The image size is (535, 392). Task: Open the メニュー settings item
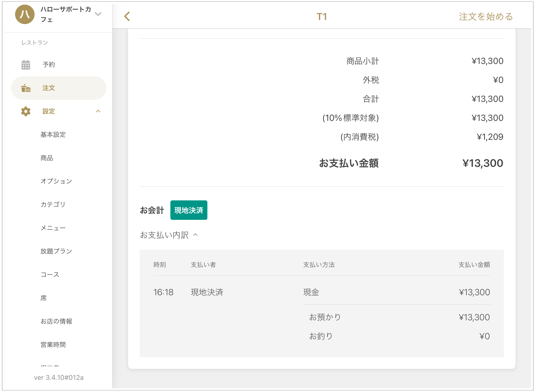coord(53,228)
